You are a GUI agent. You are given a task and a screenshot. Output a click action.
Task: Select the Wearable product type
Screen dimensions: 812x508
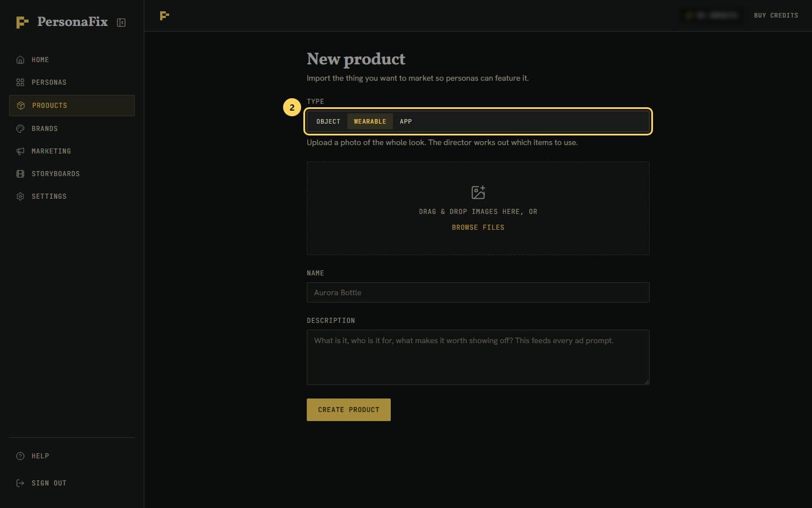click(370, 121)
